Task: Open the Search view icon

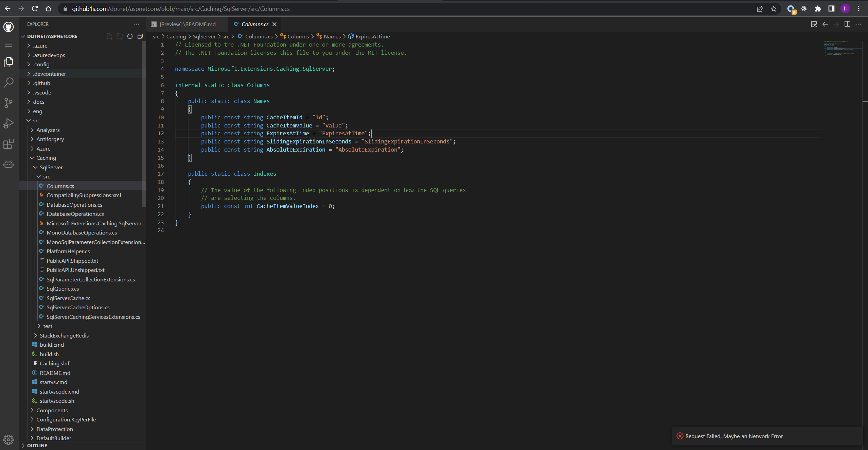Action: pos(8,82)
